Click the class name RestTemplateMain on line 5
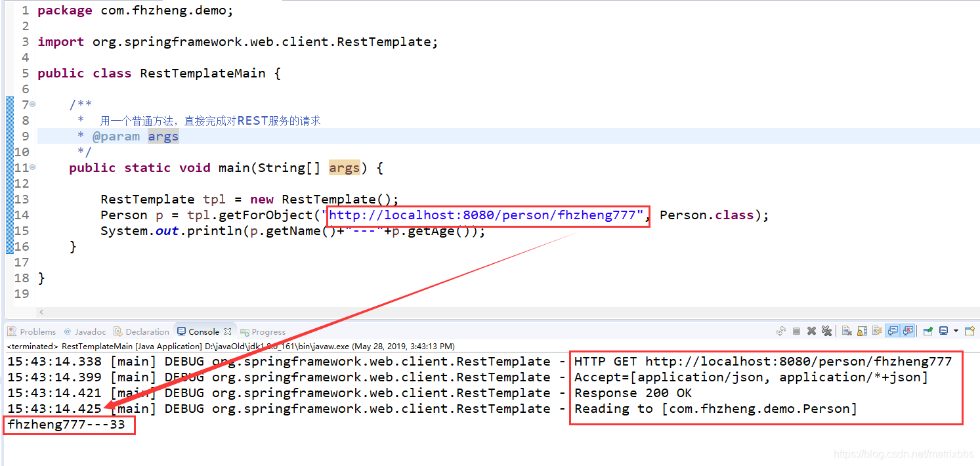Screen dimensions: 980x466 click(x=203, y=74)
